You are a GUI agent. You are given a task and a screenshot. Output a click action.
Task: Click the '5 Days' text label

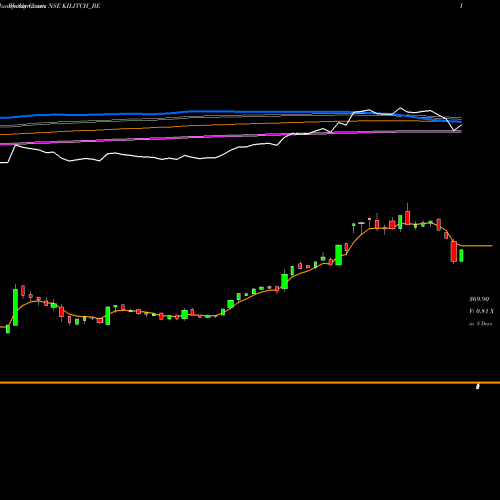[484, 323]
